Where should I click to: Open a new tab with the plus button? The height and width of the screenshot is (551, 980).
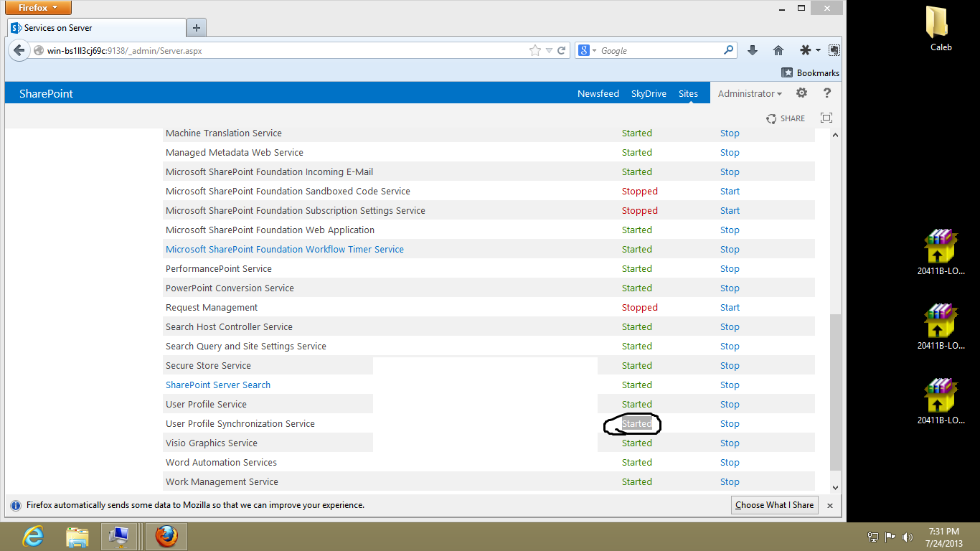point(196,28)
